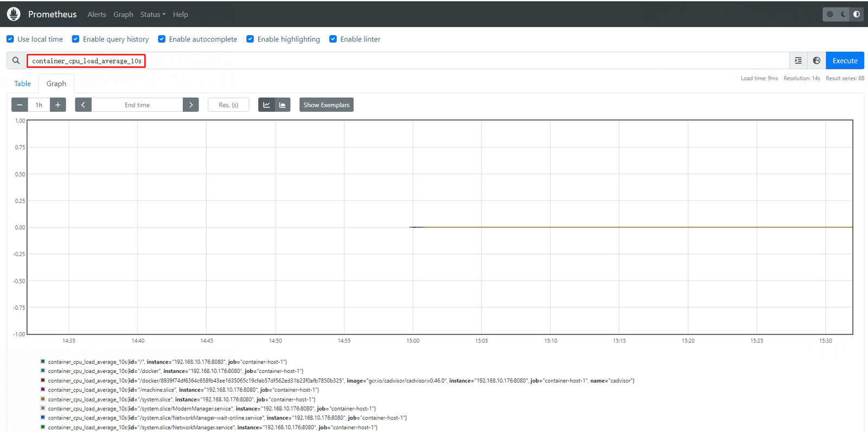This screenshot has height=432, width=868.
Task: Toggle Enable linter checkbox
Action: 333,39
